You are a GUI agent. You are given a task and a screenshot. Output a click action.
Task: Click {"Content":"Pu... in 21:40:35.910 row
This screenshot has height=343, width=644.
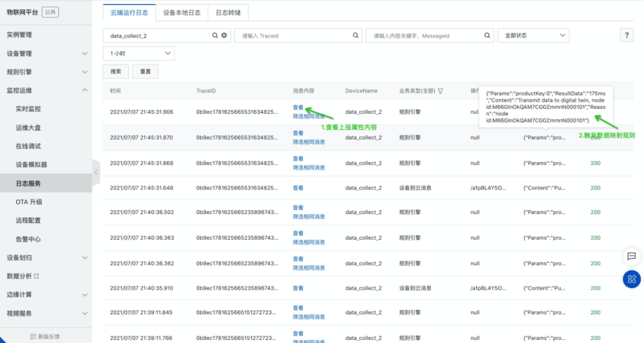pyautogui.click(x=544, y=288)
